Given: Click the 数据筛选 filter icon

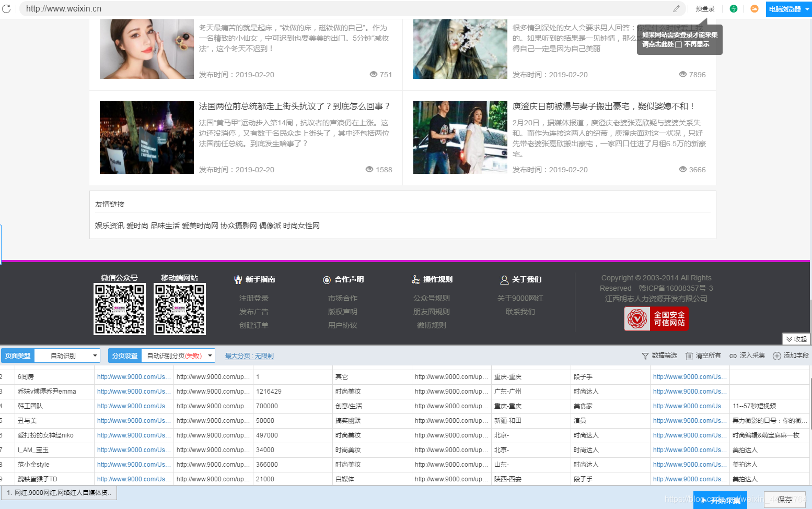Looking at the screenshot, I should tap(645, 356).
